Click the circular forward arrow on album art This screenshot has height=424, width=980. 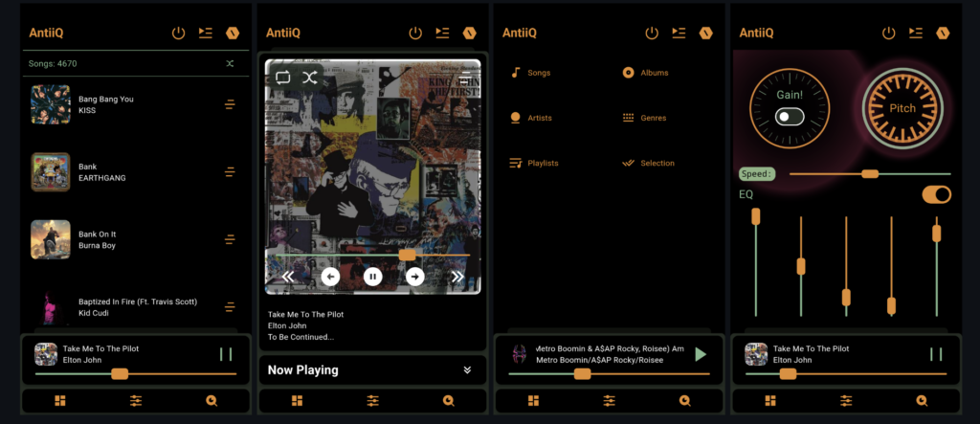tap(415, 277)
